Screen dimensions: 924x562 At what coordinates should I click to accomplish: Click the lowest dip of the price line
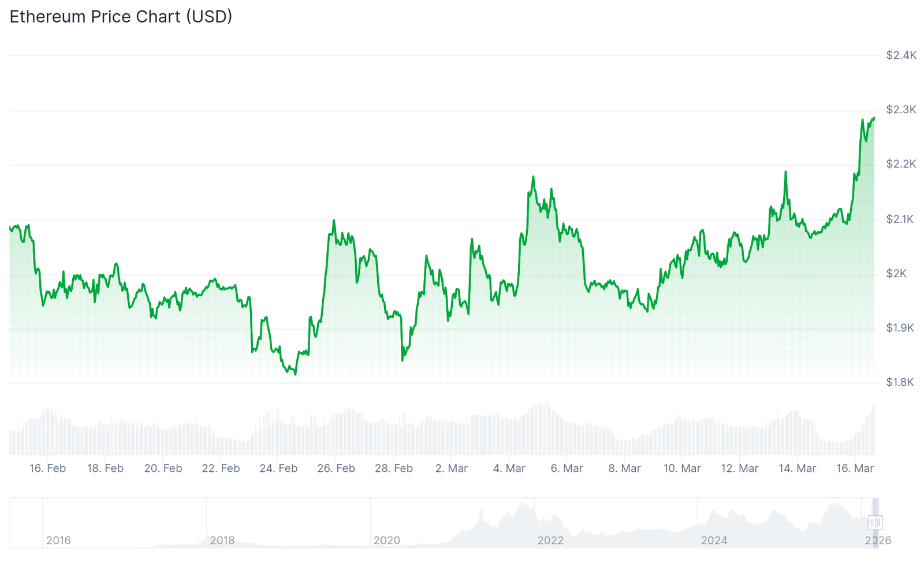click(295, 374)
